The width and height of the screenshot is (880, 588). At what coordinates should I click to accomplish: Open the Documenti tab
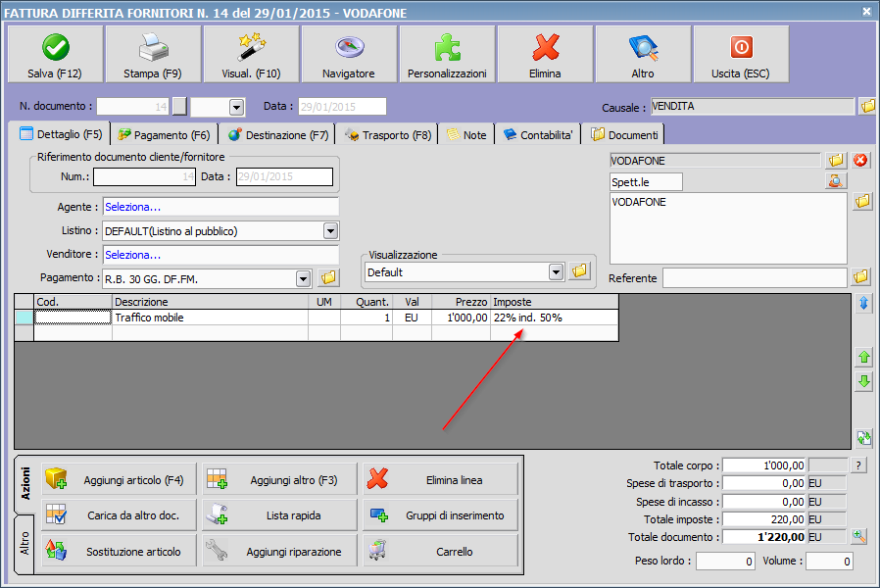pyautogui.click(x=624, y=135)
